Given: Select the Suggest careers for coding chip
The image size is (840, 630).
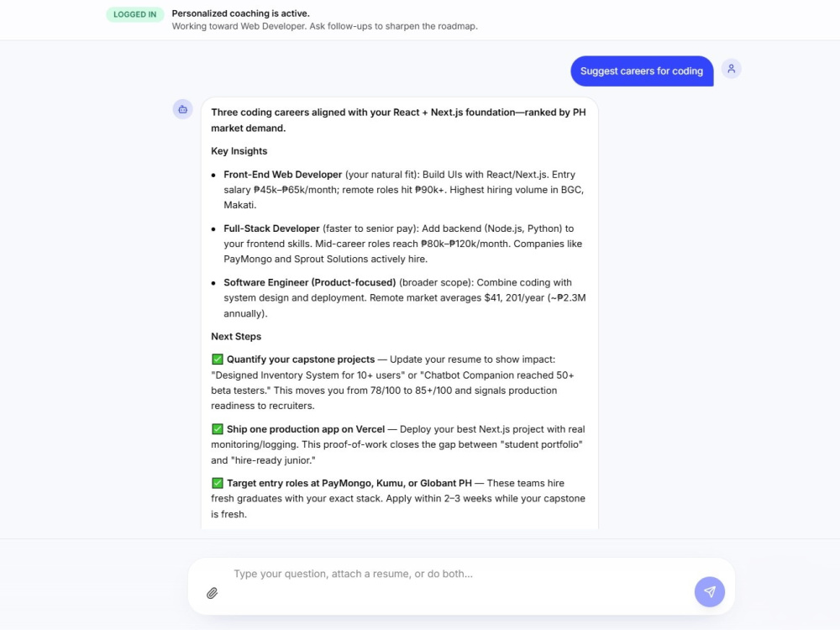Looking at the screenshot, I should pyautogui.click(x=642, y=71).
